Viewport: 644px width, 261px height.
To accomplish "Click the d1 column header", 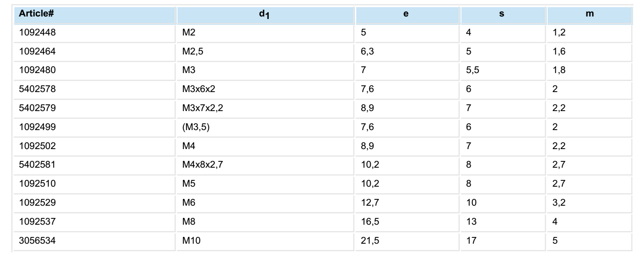I will click(266, 14).
